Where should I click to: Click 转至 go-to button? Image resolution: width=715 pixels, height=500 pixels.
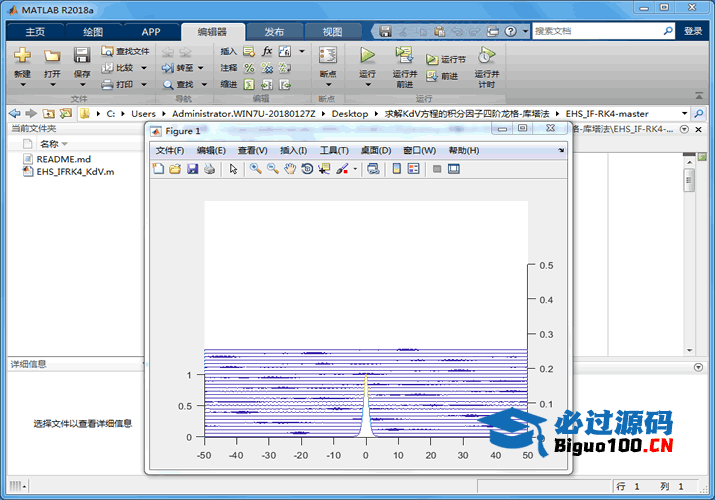(177, 68)
